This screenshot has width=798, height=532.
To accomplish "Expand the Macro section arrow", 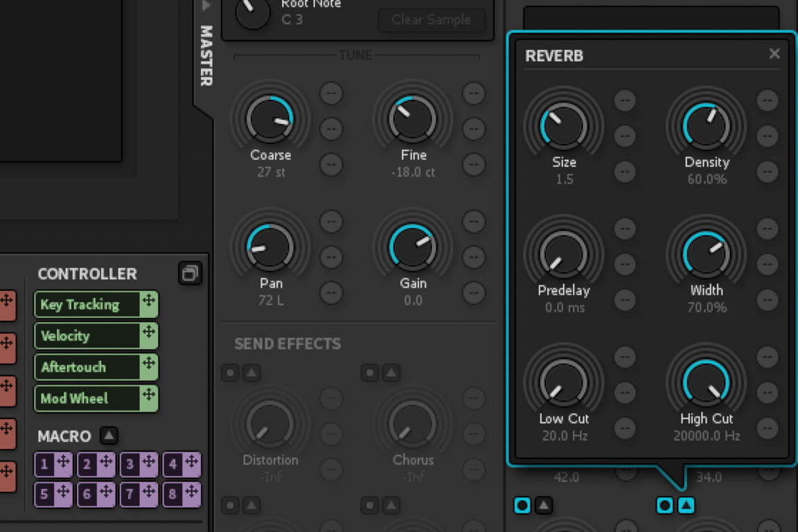I will (109, 436).
